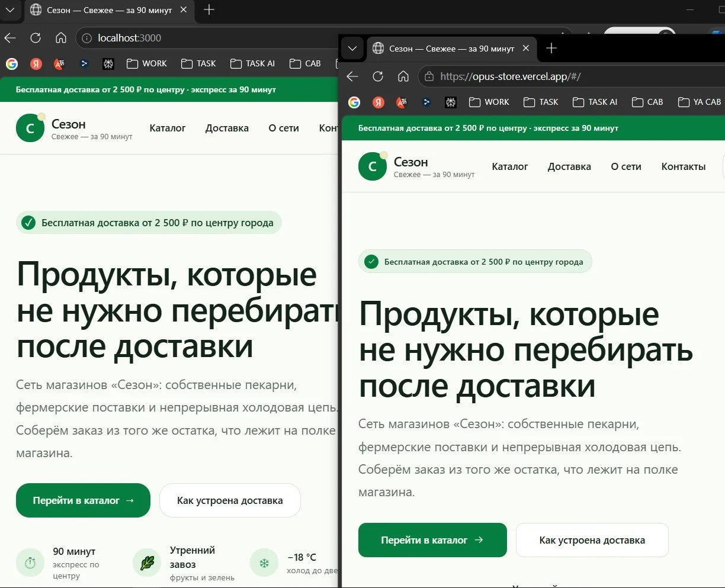Open Yandex bookmark in opus-store window
This screenshot has width=725, height=588.
[378, 102]
